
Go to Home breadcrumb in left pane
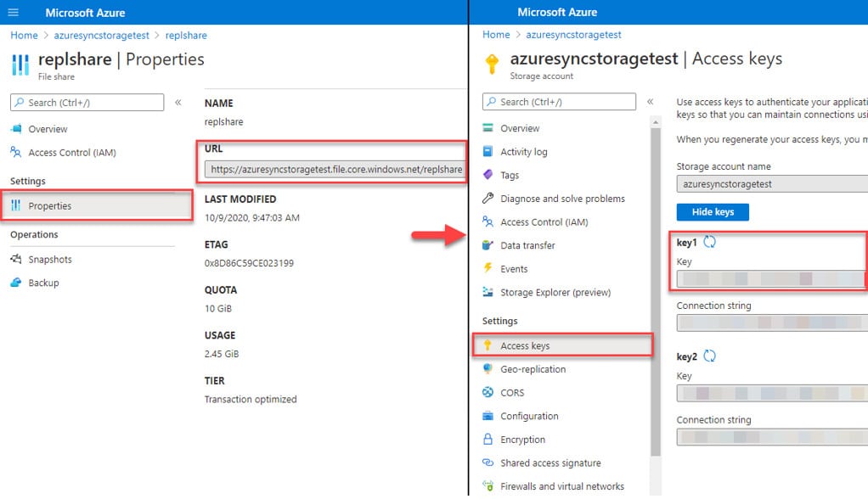[x=25, y=36]
